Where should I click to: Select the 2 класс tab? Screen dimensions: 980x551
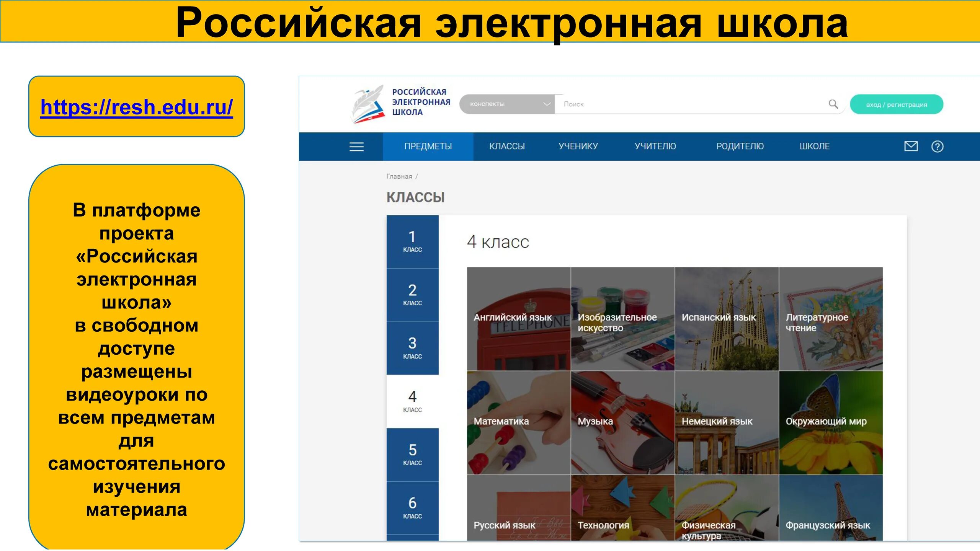click(412, 295)
